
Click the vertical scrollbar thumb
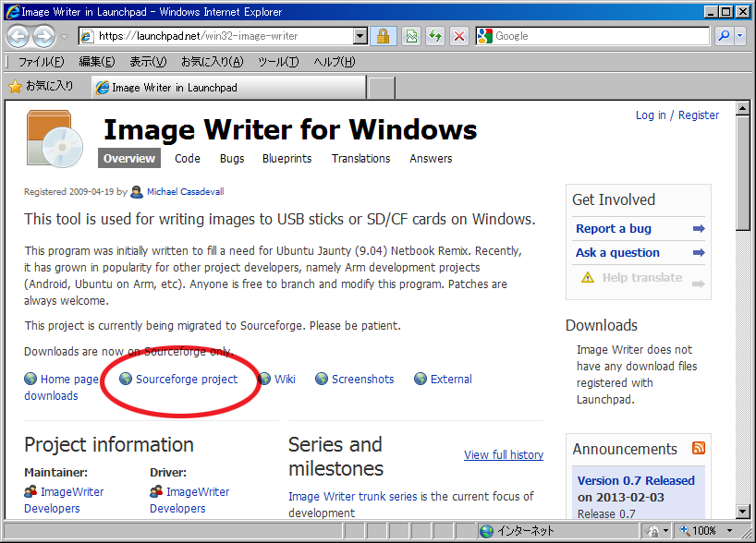click(742, 174)
